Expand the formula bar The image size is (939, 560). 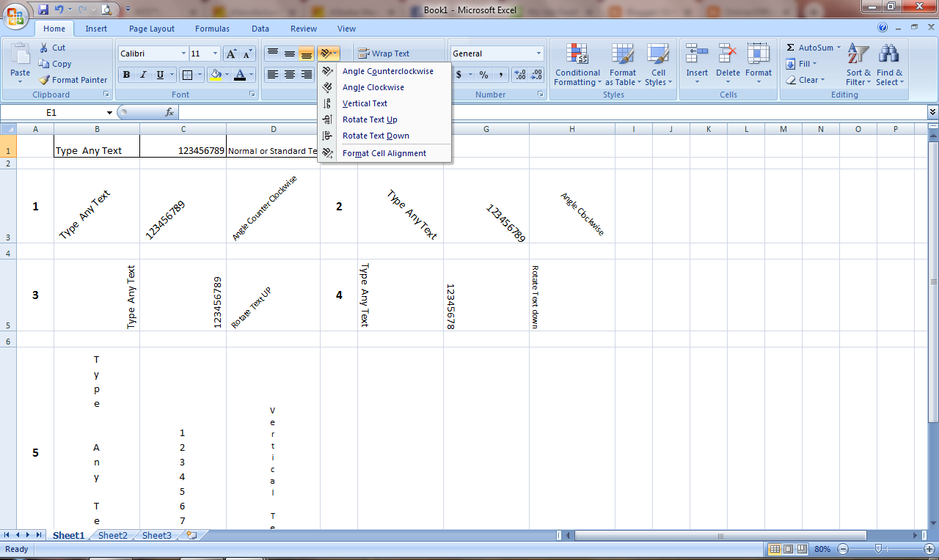932,112
